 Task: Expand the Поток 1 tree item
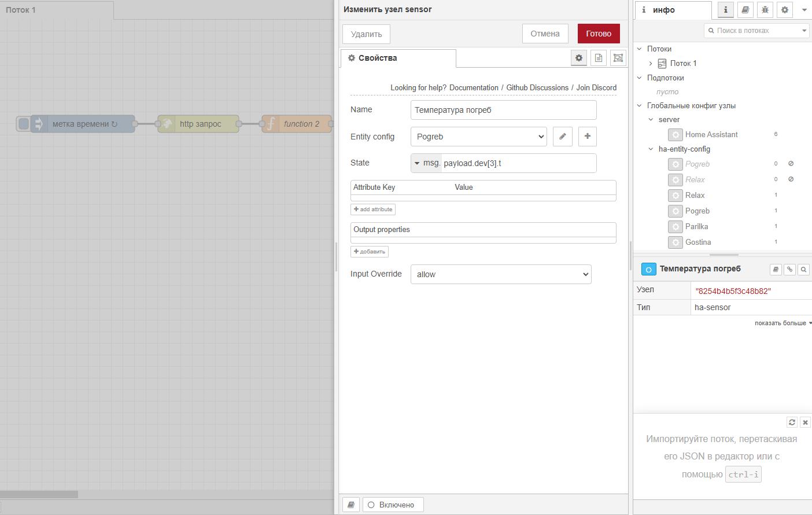pyautogui.click(x=651, y=64)
